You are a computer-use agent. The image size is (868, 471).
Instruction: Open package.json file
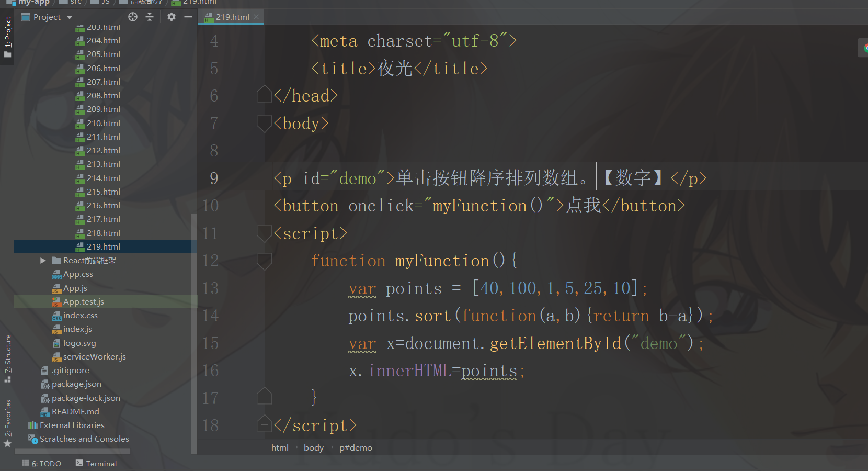coord(71,384)
